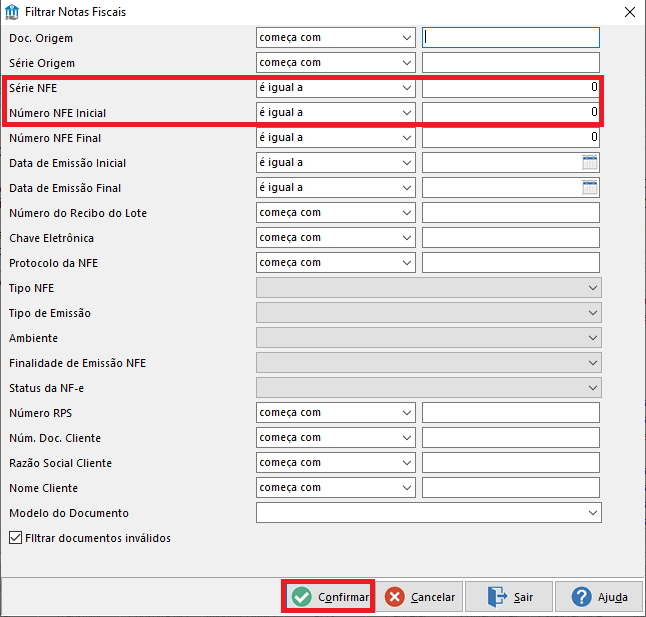Close the Filtrar Notas Fiscais dialog
The height and width of the screenshot is (617, 646).
click(x=630, y=12)
